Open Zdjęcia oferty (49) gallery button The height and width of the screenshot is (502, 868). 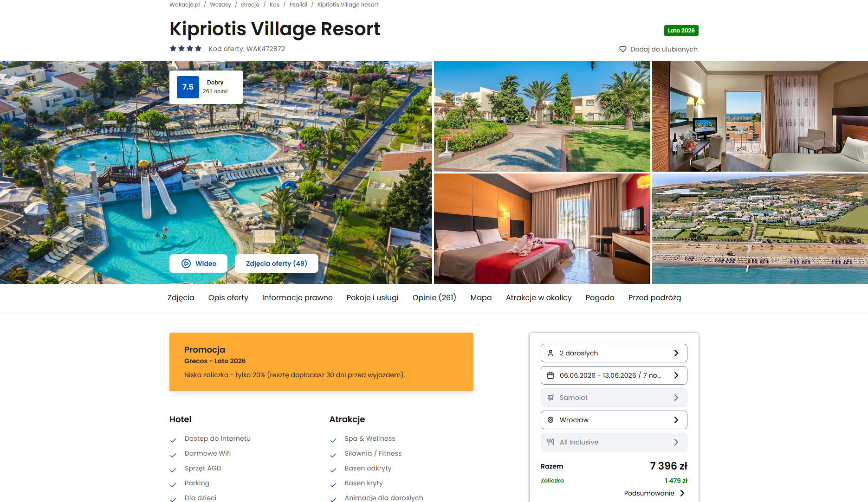click(277, 264)
